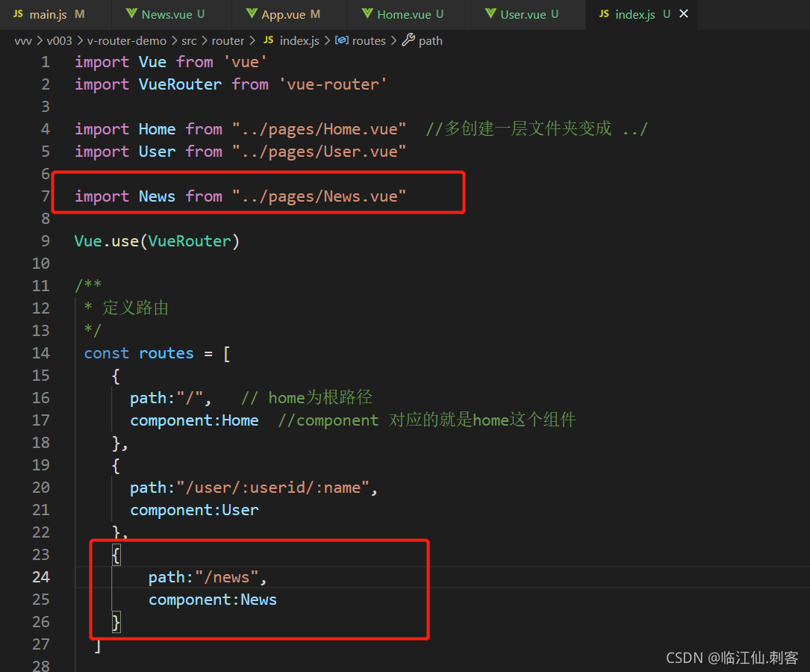This screenshot has width=810, height=672.
Task: Click component:News on line 25
Action: (213, 600)
